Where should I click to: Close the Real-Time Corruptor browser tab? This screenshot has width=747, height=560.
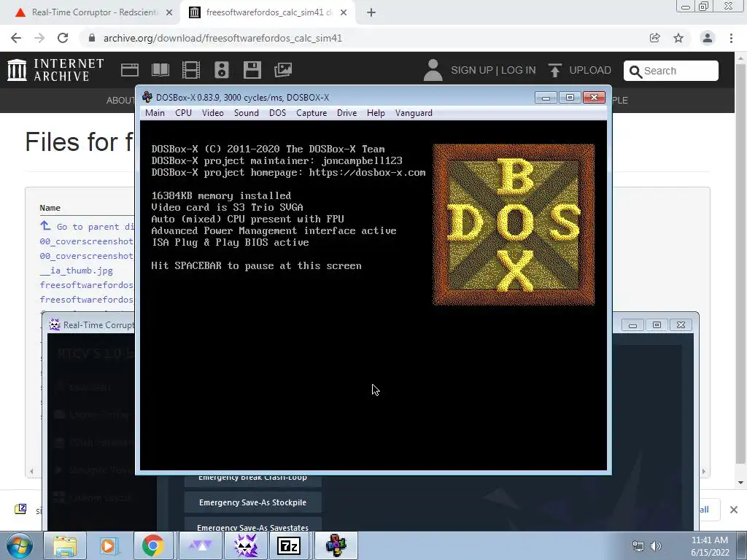click(169, 13)
